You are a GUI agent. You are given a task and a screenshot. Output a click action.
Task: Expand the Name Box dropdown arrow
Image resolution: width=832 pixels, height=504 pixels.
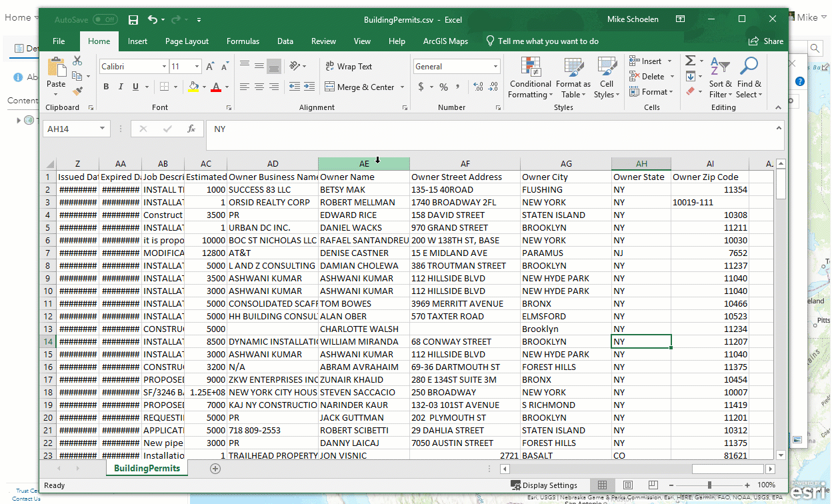(102, 129)
